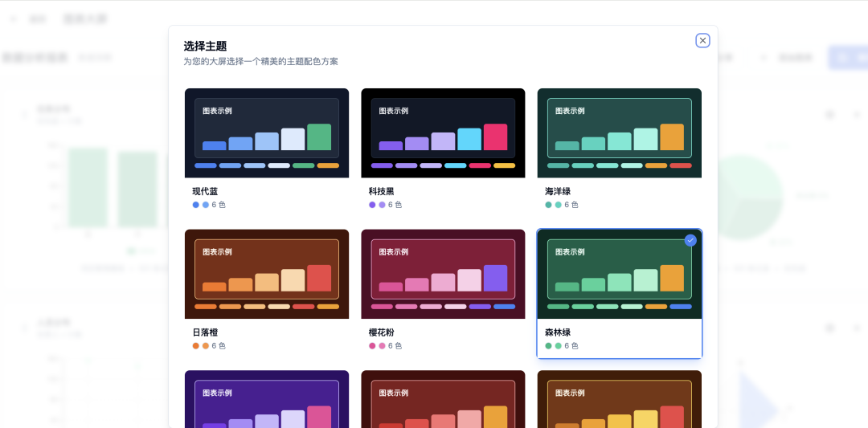Image resolution: width=868 pixels, height=428 pixels.
Task: Click the first pink dot under 樱花粉
Action: (372, 345)
